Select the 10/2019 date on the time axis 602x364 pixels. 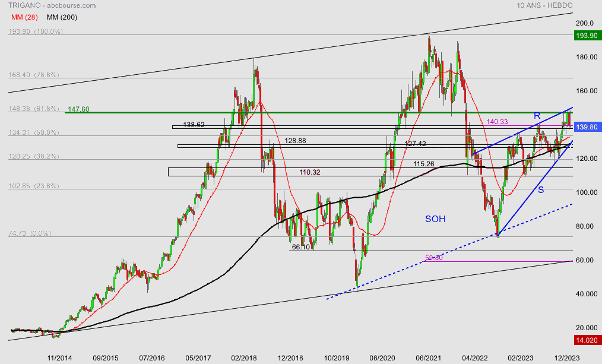[336, 358]
